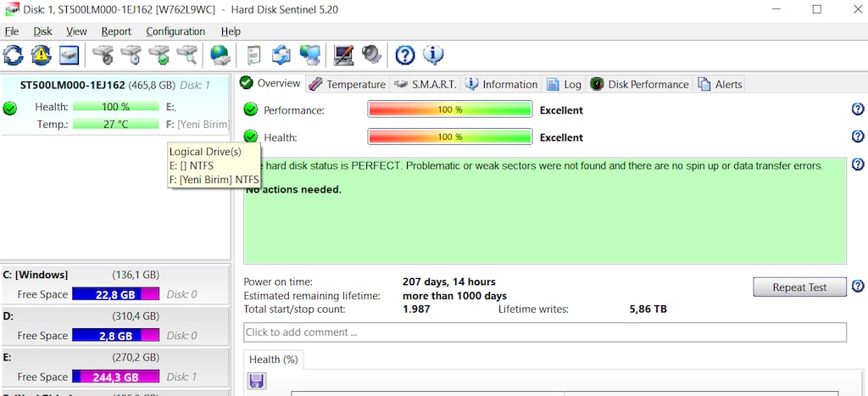Click the help icon next to Repeat Test
Screen dimensions: 868x396
tap(858, 287)
